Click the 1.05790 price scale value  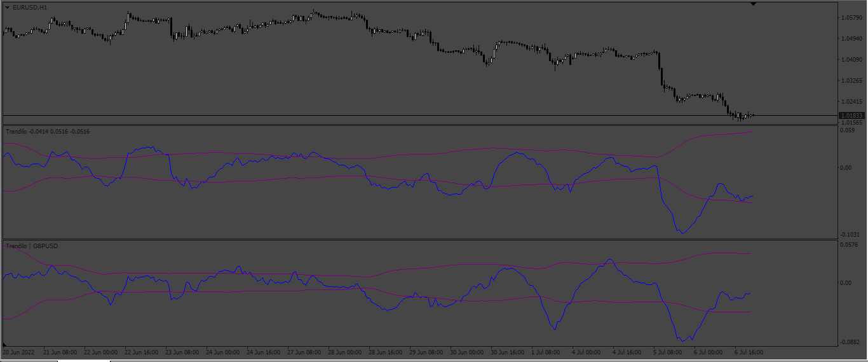pyautogui.click(x=851, y=17)
